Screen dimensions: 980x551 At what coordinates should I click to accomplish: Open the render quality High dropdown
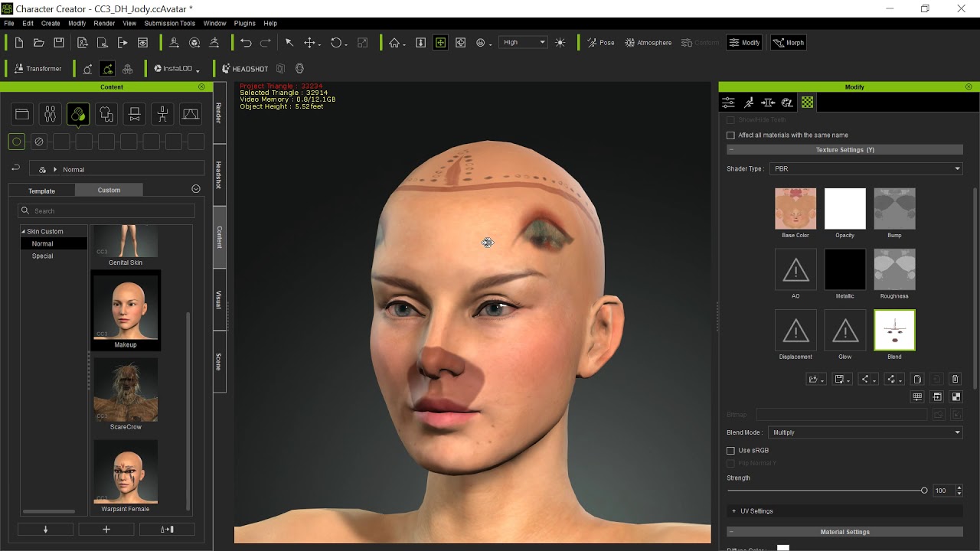point(524,43)
